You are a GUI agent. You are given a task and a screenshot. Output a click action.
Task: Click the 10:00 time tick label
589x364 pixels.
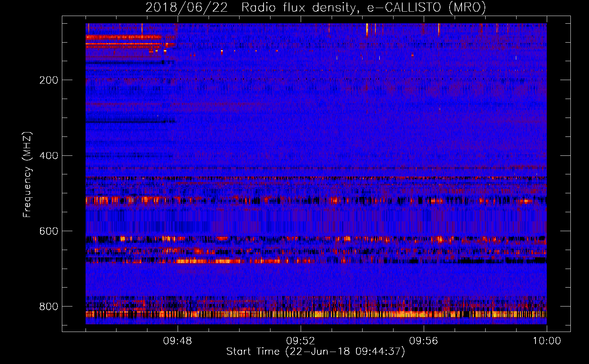point(547,341)
